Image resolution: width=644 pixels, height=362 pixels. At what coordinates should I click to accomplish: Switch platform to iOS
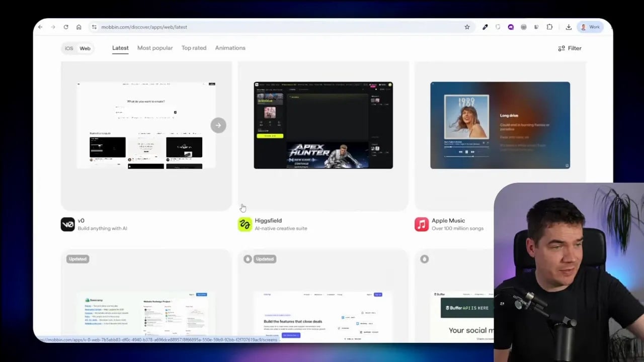click(x=69, y=49)
